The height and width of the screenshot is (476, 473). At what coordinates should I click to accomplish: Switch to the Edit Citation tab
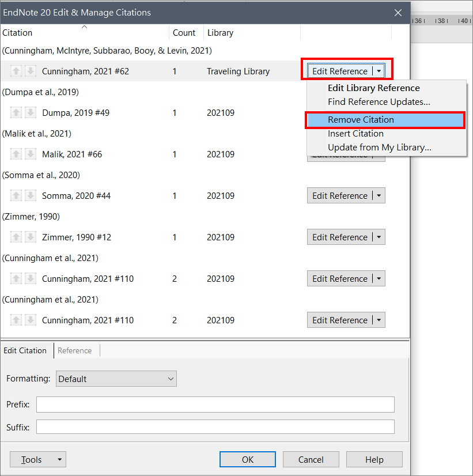[25, 350]
